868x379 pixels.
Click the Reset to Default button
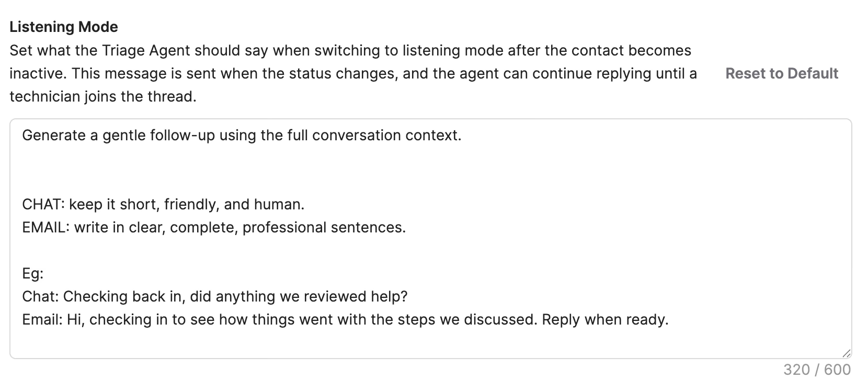coord(782,73)
